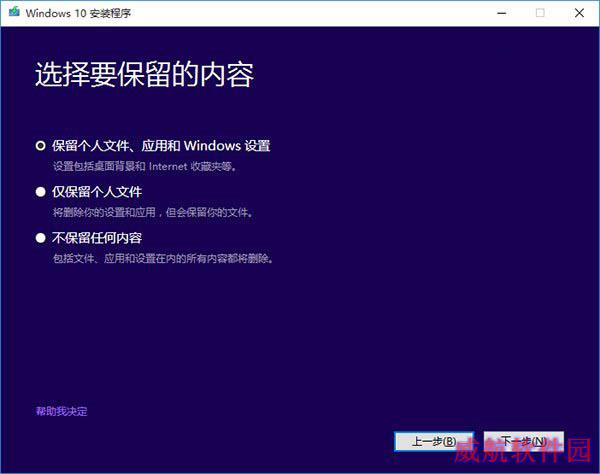Image resolution: width=600 pixels, height=474 pixels.
Task: Click the description 将删除你的设置和应用，但会保留你的文件
Action: tap(153, 212)
